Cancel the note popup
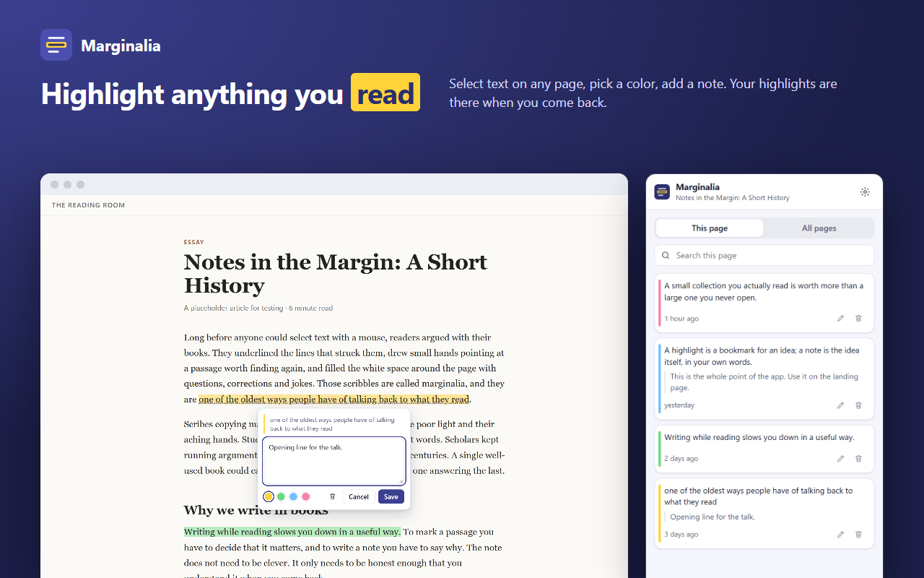This screenshot has width=924, height=578. (x=359, y=496)
